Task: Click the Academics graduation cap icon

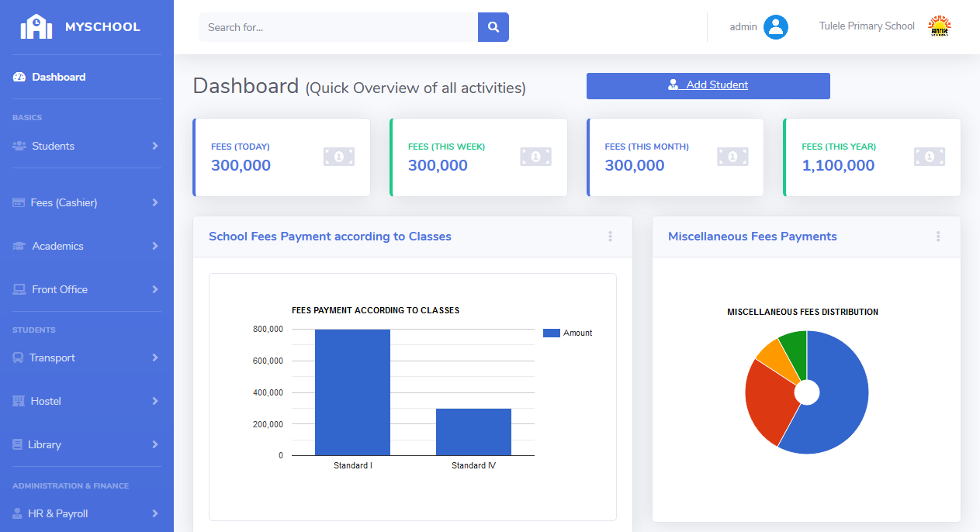Action: (x=19, y=246)
